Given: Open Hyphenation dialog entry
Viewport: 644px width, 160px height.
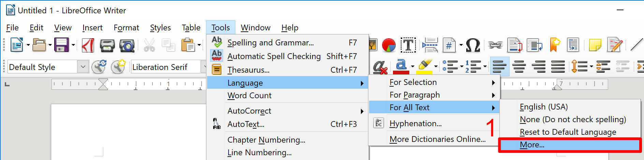Looking at the screenshot, I should click(434, 123).
